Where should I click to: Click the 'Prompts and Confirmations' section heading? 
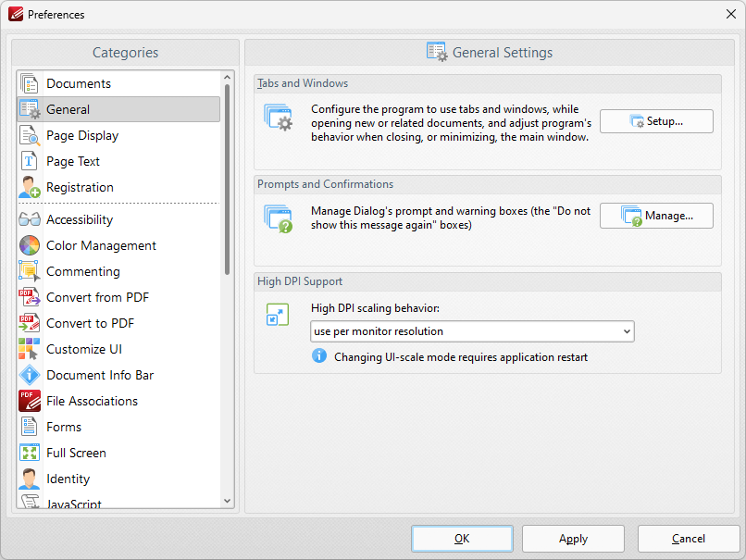tap(326, 184)
